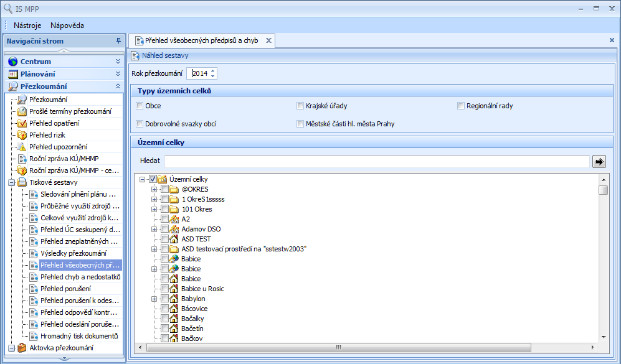
Task: Expand the 1 OkreS1sssss node
Action: (154, 199)
